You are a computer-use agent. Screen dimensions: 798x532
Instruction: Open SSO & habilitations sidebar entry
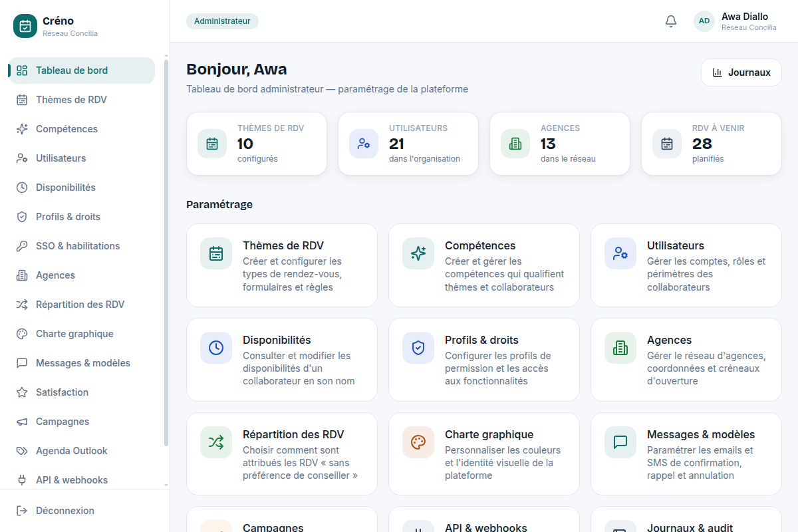click(81, 246)
